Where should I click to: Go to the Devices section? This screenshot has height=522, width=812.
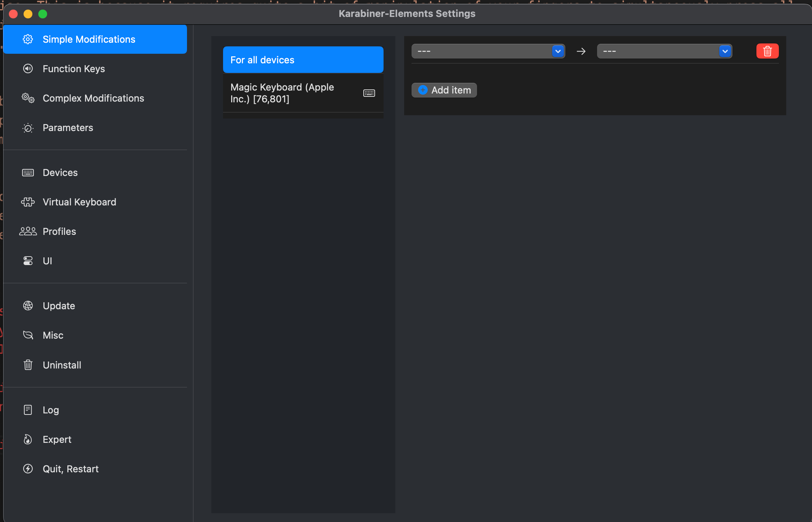[95, 173]
